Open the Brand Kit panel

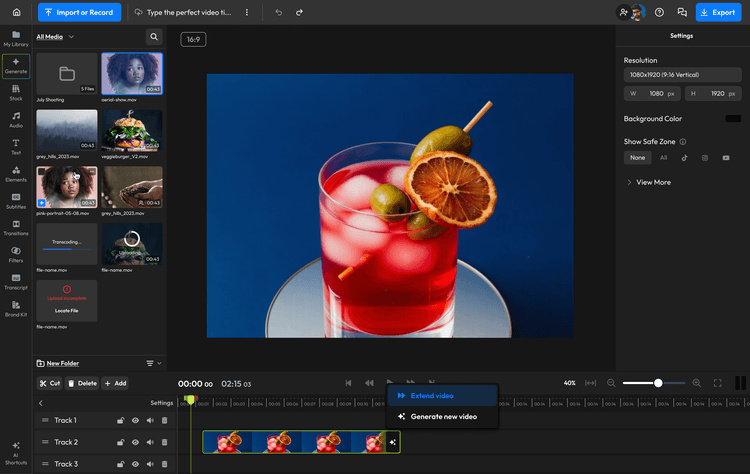pos(16,309)
